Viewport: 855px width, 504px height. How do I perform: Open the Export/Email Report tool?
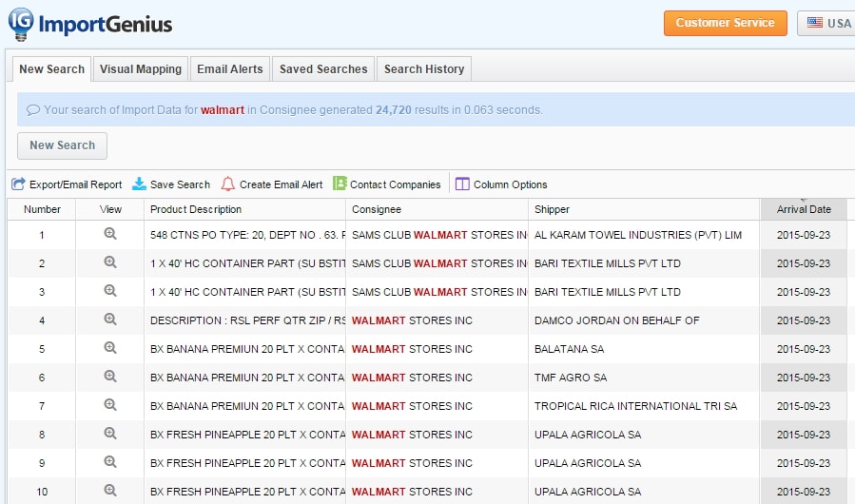(x=67, y=184)
